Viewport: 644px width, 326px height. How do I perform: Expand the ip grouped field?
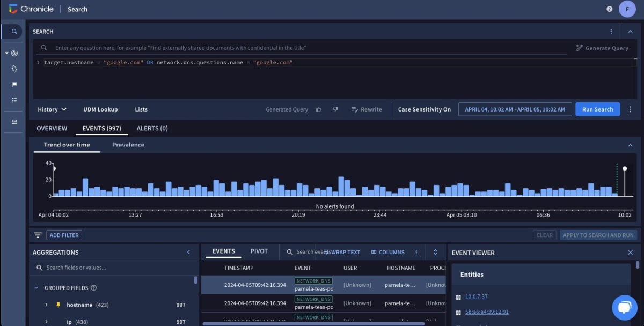(x=47, y=322)
